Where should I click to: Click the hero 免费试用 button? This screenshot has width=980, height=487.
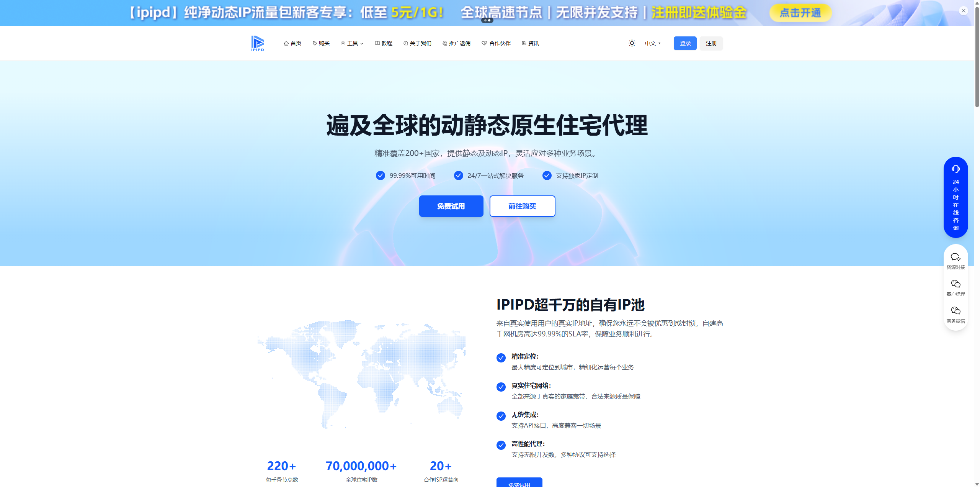[451, 206]
